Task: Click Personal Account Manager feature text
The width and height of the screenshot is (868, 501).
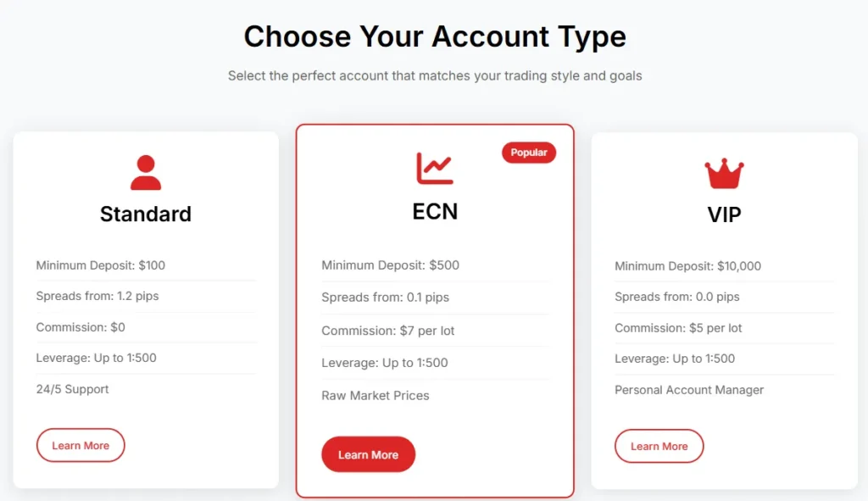Action: [689, 390]
